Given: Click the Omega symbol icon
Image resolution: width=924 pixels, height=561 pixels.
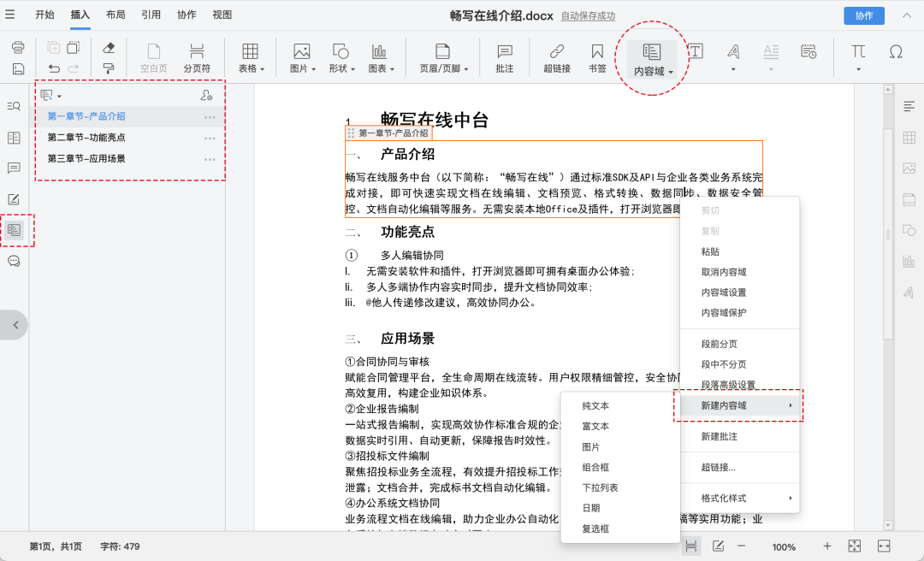Looking at the screenshot, I should [x=896, y=52].
